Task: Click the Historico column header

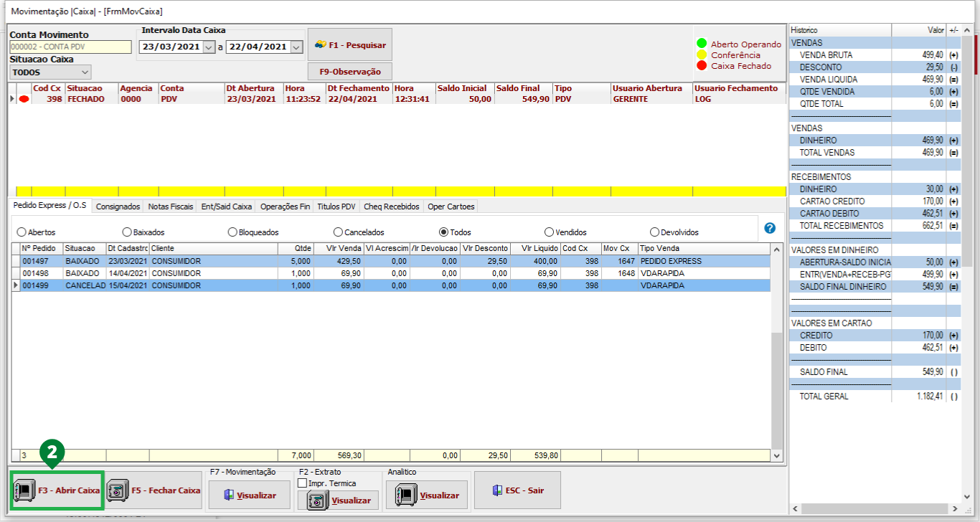Action: [840, 30]
